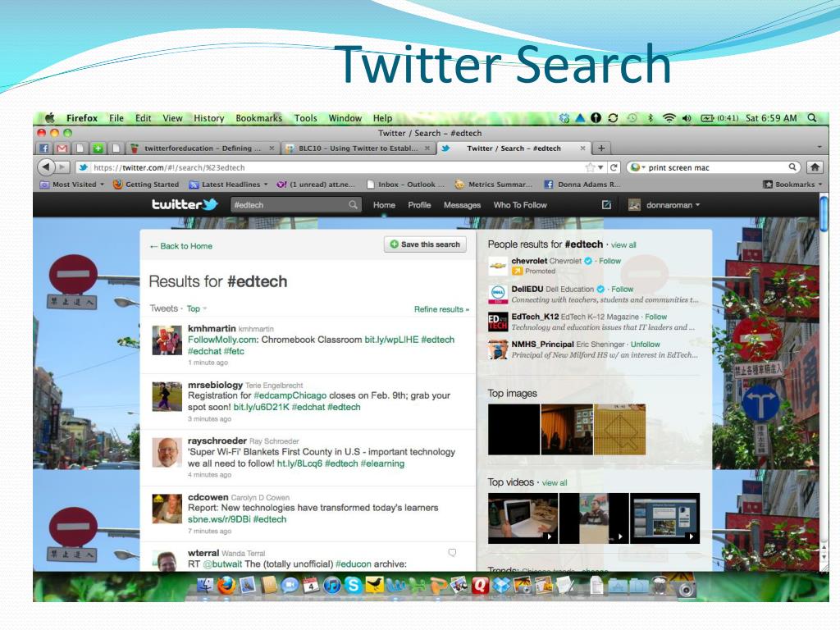The width and height of the screenshot is (840, 630).
Task: Click the browser forward arrow button
Action: (x=63, y=167)
